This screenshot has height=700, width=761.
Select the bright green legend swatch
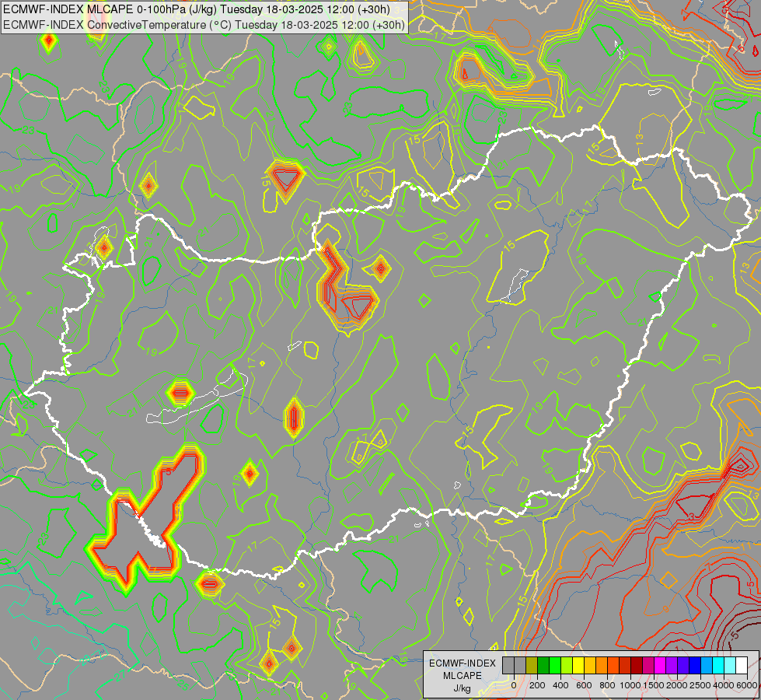[x=555, y=665]
